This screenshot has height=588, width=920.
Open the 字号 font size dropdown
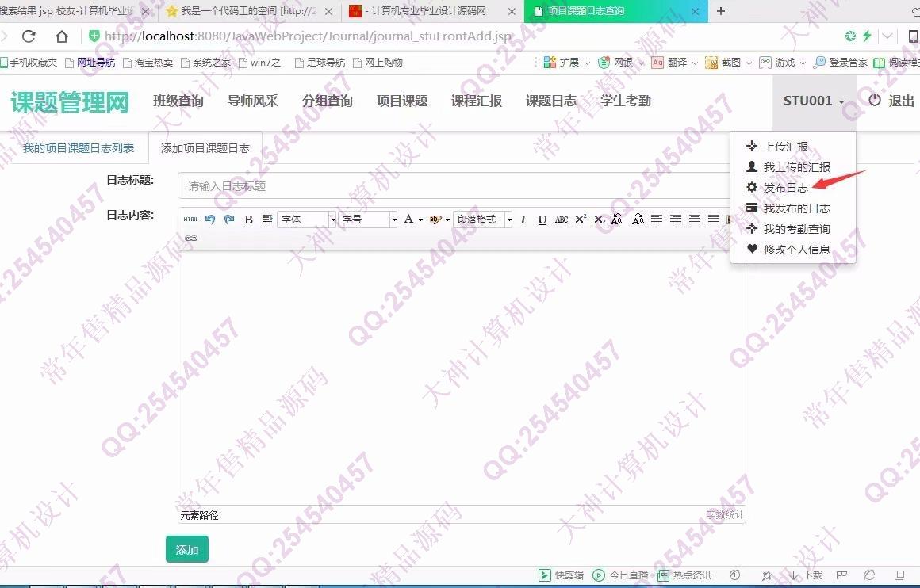[x=369, y=220]
